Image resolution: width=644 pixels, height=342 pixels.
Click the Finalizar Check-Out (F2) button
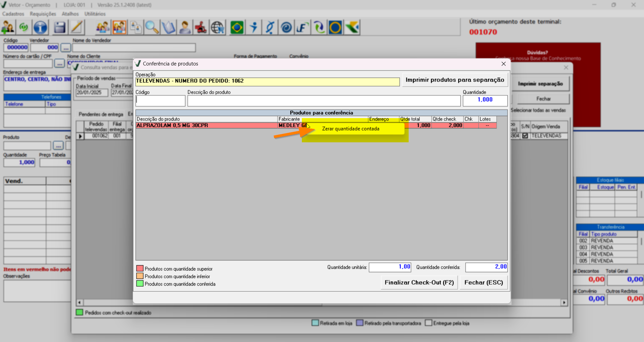pyautogui.click(x=419, y=283)
